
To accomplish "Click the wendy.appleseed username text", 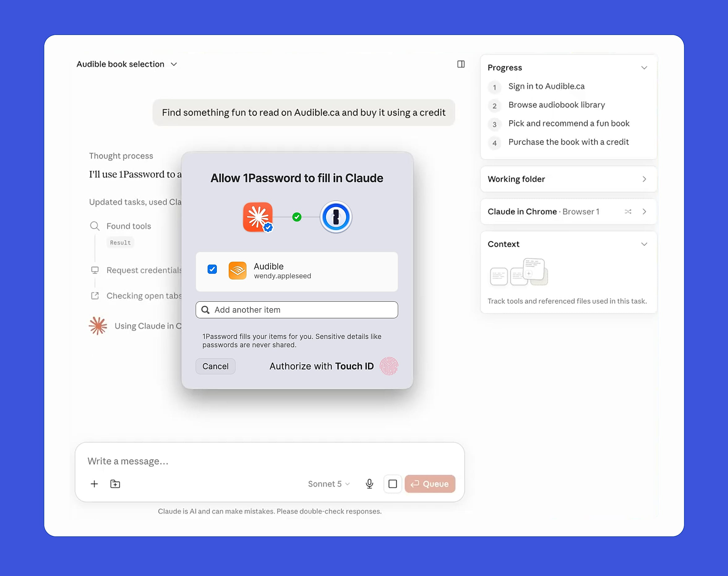I will click(x=282, y=276).
